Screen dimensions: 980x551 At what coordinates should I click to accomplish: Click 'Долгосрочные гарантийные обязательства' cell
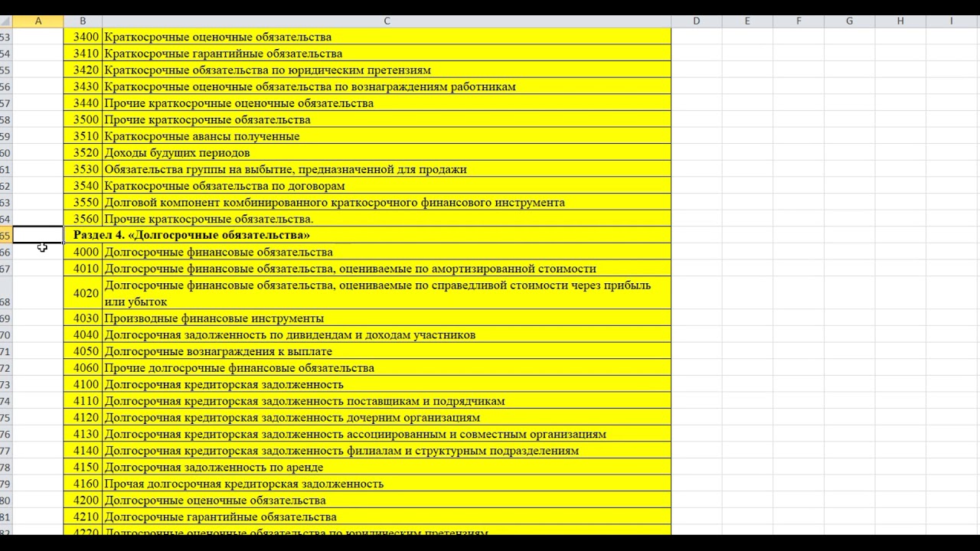click(387, 517)
